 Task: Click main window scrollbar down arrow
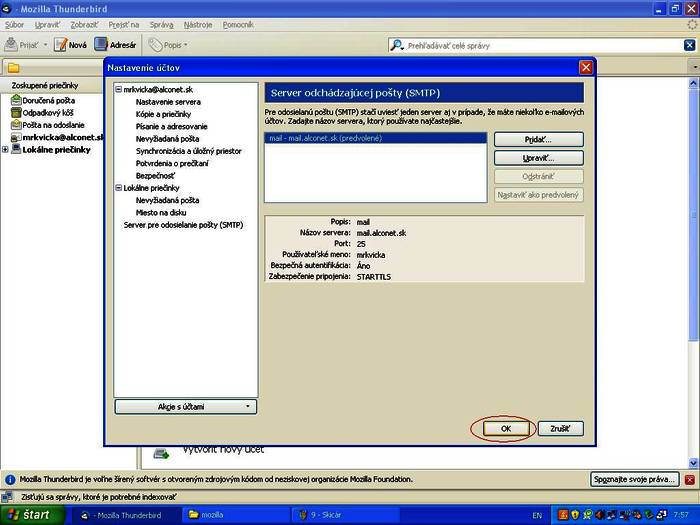(x=693, y=463)
